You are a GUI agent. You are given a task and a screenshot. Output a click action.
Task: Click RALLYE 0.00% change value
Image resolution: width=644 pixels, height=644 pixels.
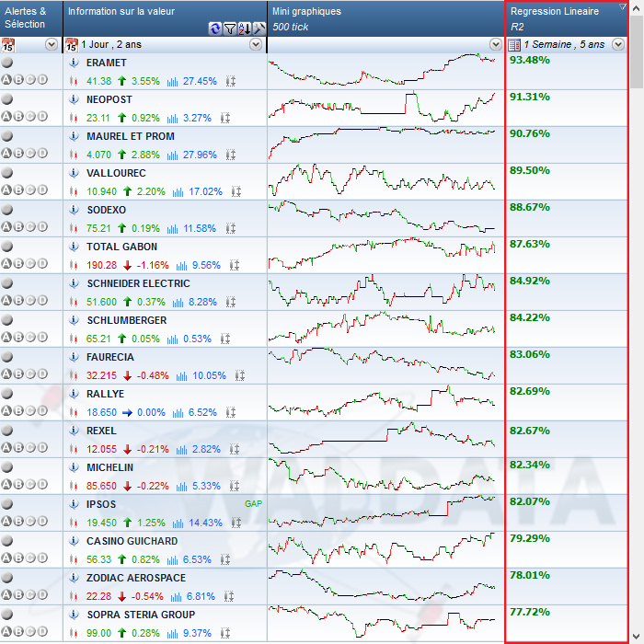click(x=151, y=412)
